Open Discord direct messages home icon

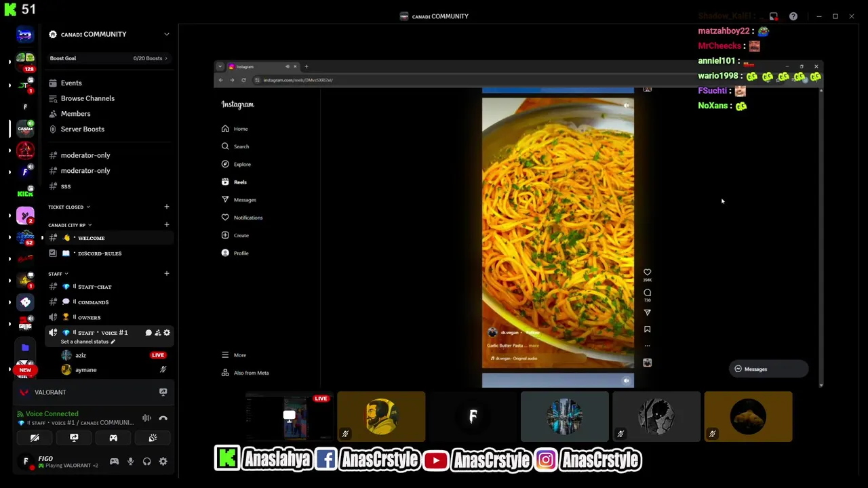tap(25, 35)
